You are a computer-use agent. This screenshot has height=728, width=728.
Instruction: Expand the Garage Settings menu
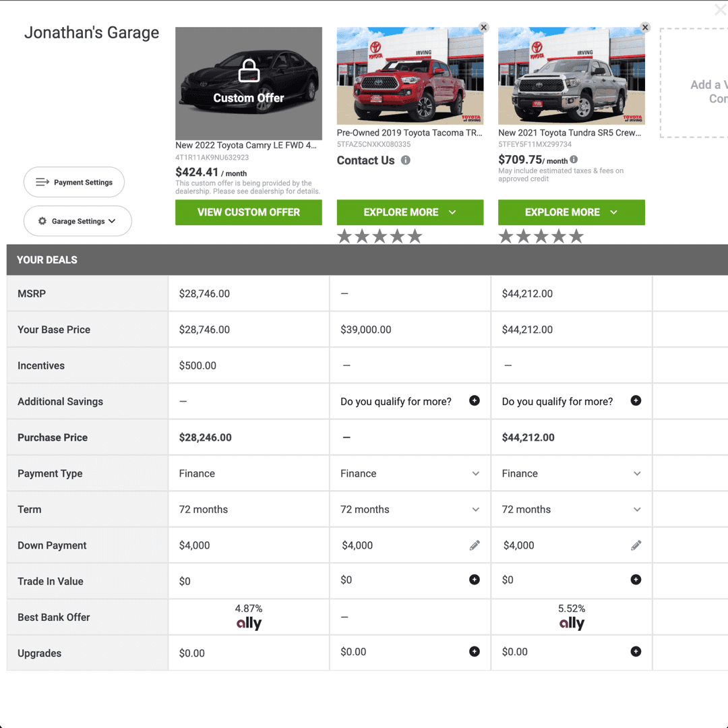(x=78, y=221)
